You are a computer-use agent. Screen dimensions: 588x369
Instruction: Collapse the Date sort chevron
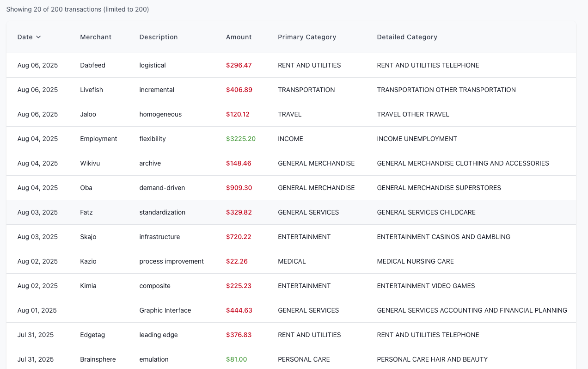[38, 37]
